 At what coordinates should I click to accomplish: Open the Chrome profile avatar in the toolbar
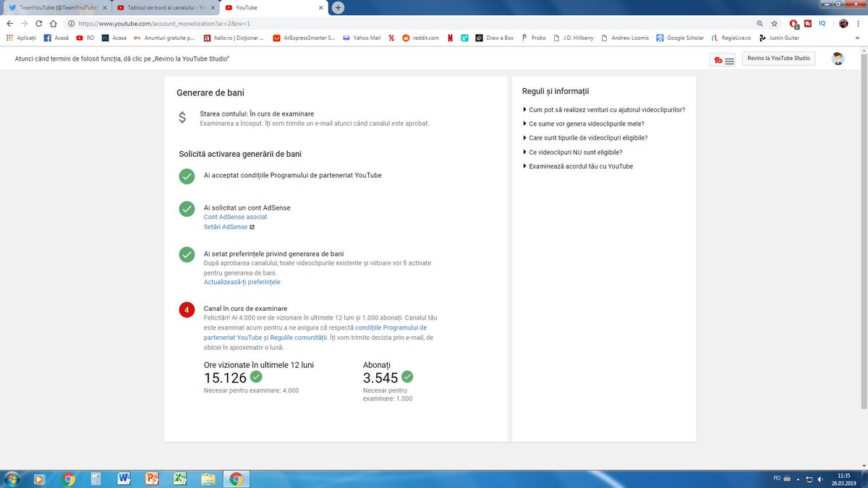coord(843,23)
